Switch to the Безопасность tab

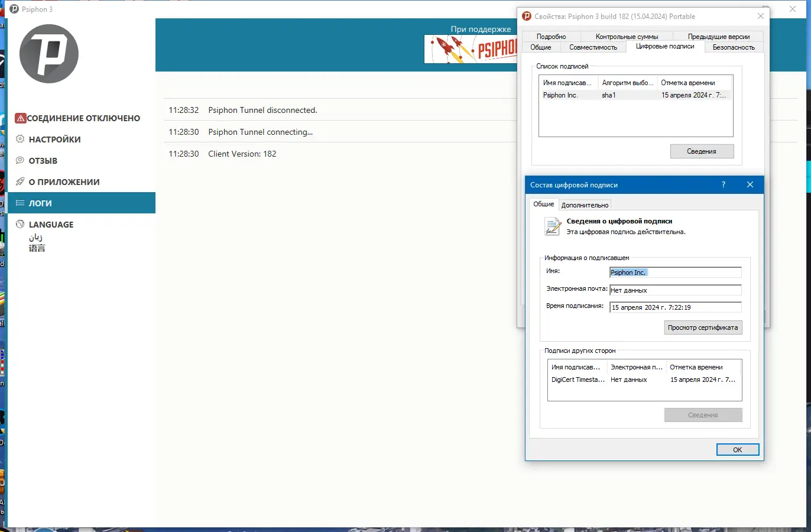734,47
